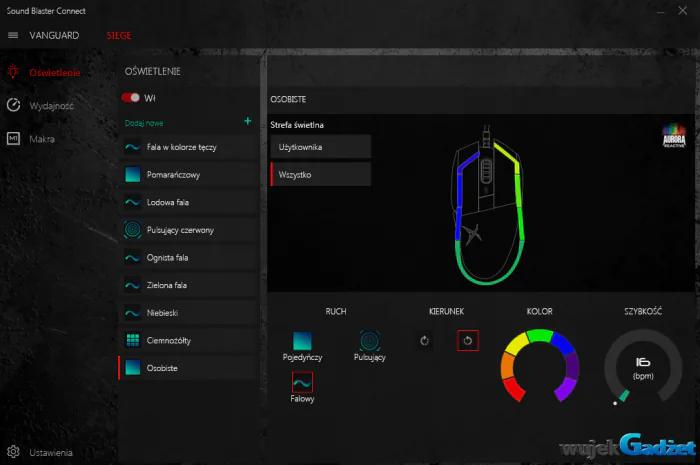The height and width of the screenshot is (465, 700).
Task: Click the Osobiste preset square icon
Action: pyautogui.click(x=133, y=368)
